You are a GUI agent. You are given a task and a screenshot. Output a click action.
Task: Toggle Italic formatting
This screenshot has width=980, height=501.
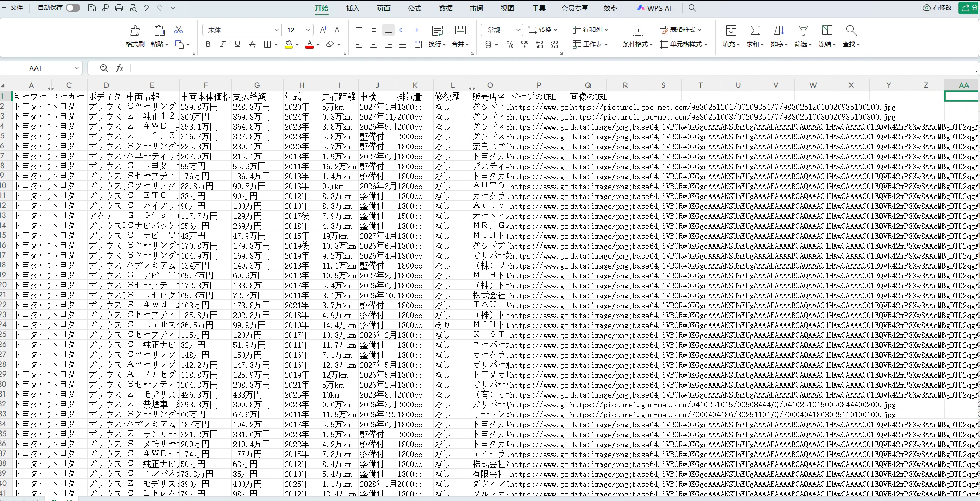click(x=223, y=44)
